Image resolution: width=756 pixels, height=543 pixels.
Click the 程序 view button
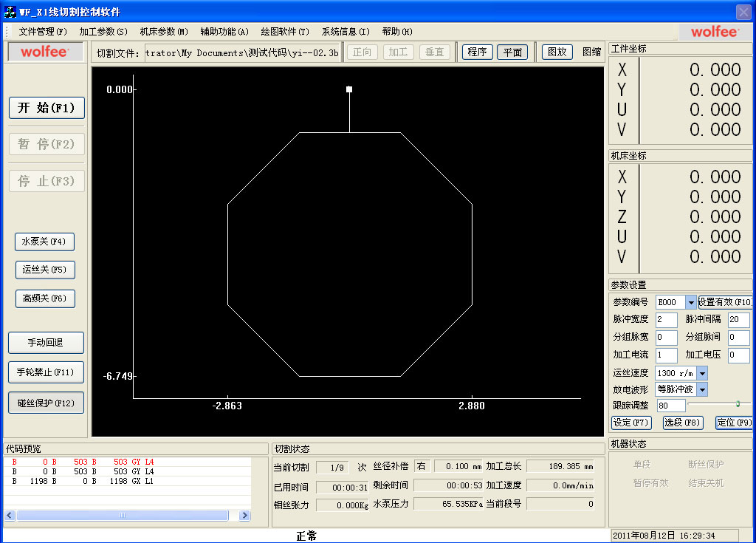[x=477, y=52]
